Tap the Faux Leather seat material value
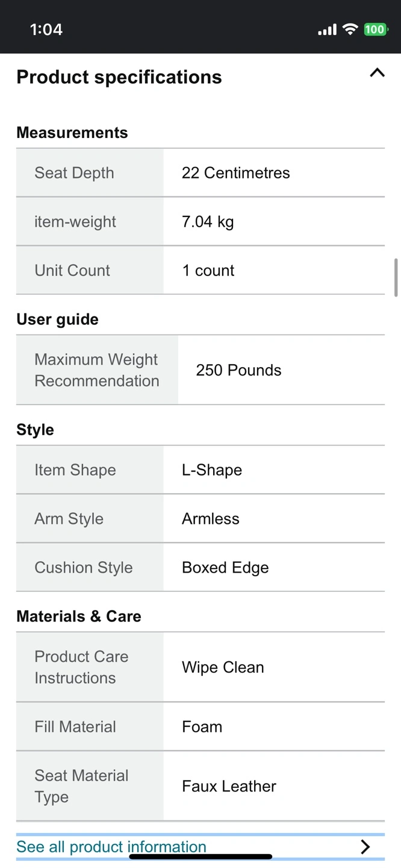The image size is (401, 868). pyautogui.click(x=229, y=786)
